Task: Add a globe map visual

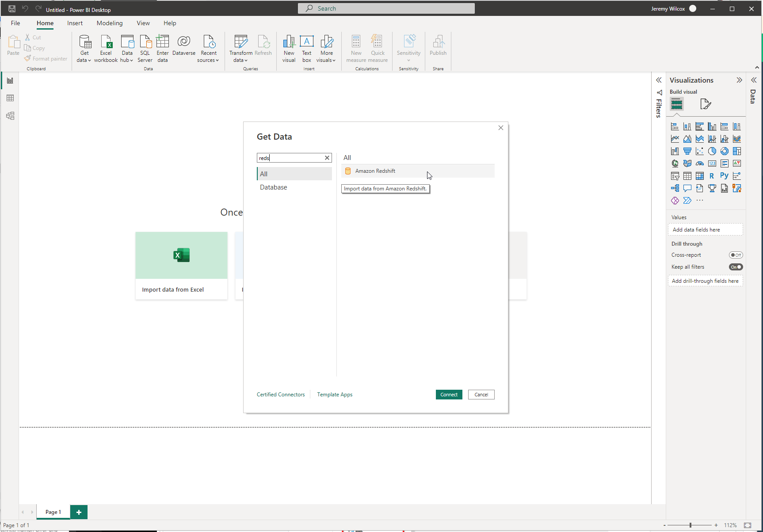Action: point(675,163)
